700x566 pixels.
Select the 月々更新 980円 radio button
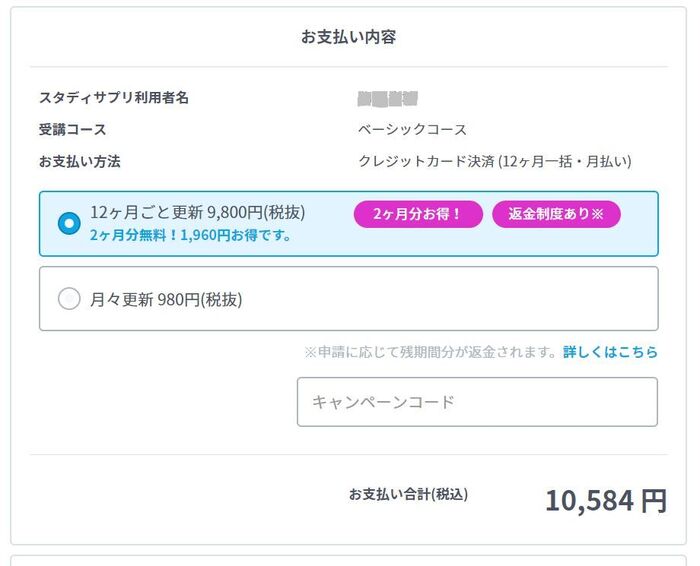69,298
